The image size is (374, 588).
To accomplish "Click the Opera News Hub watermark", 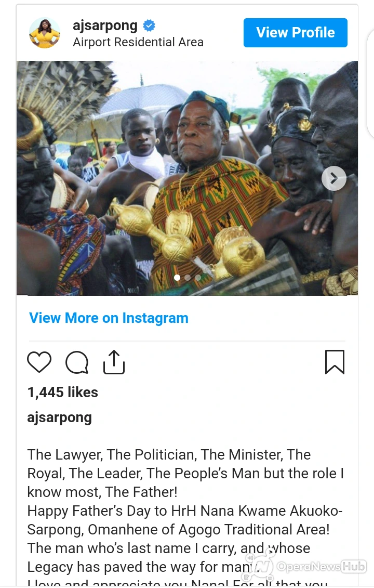I will point(321,566).
